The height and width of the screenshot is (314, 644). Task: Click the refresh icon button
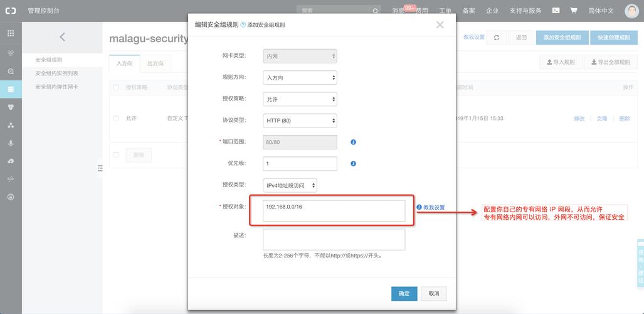coord(497,38)
